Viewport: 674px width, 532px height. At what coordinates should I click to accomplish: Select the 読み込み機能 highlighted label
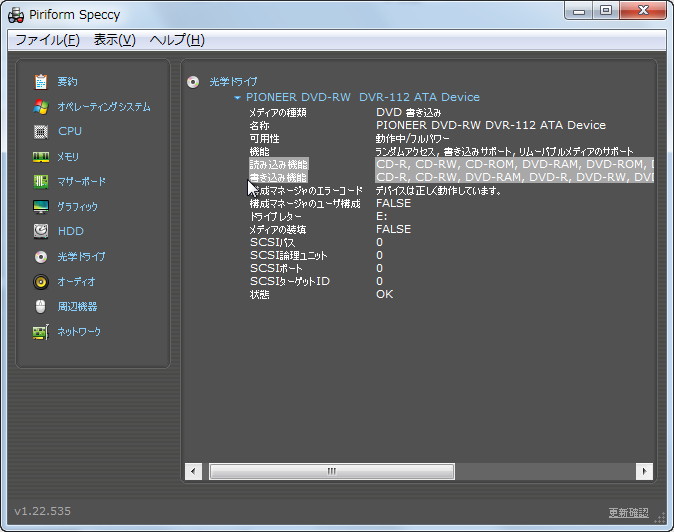(x=279, y=164)
